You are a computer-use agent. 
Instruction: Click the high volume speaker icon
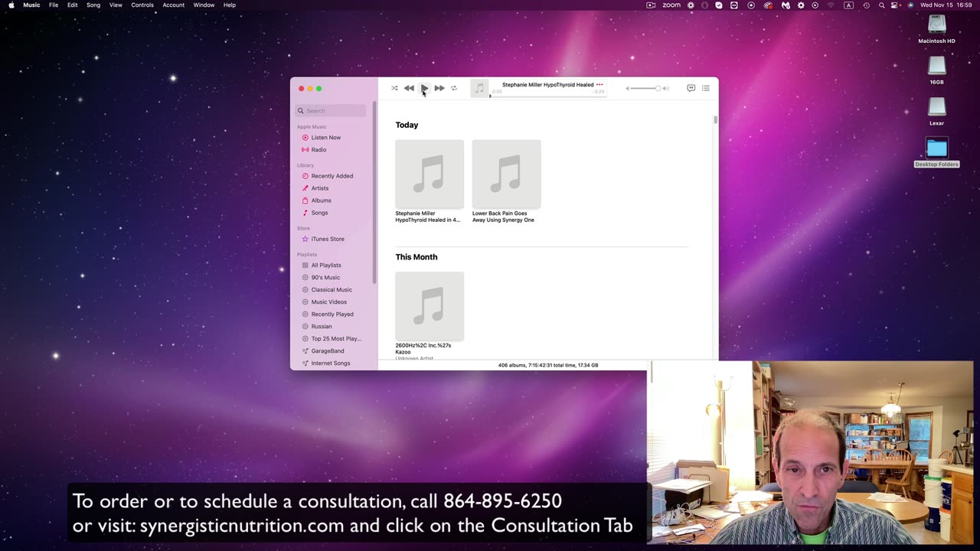pos(665,89)
